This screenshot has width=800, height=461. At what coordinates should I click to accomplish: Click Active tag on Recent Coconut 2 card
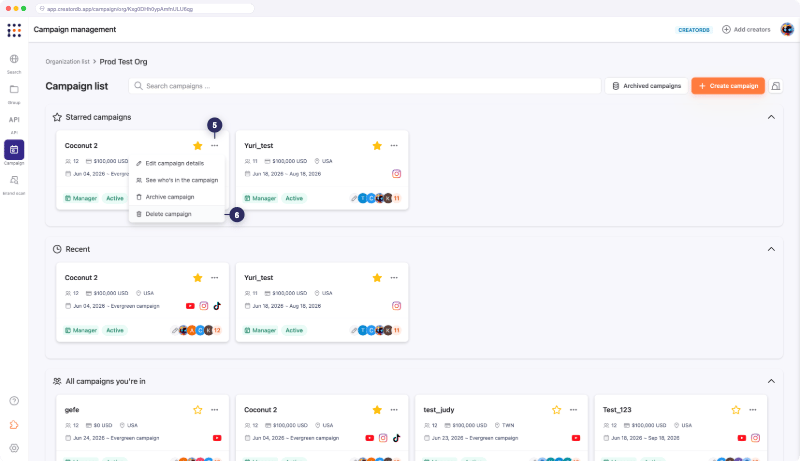click(x=115, y=330)
